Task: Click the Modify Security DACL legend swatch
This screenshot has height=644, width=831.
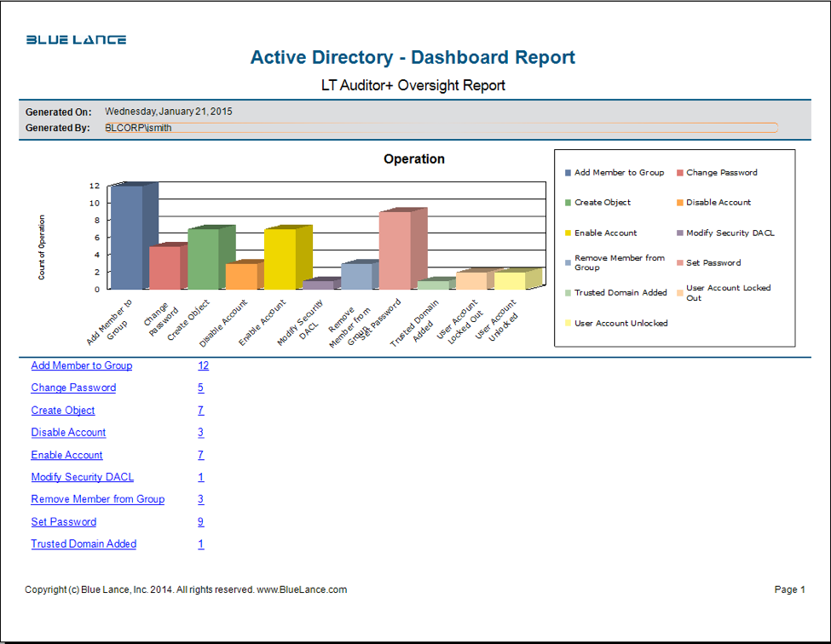Action: tap(680, 233)
